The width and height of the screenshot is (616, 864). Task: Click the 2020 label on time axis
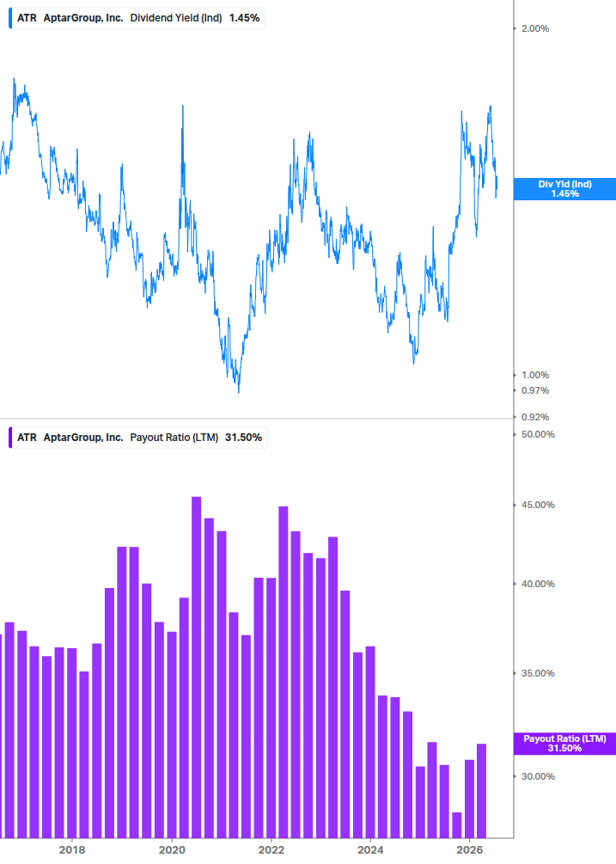(x=172, y=849)
